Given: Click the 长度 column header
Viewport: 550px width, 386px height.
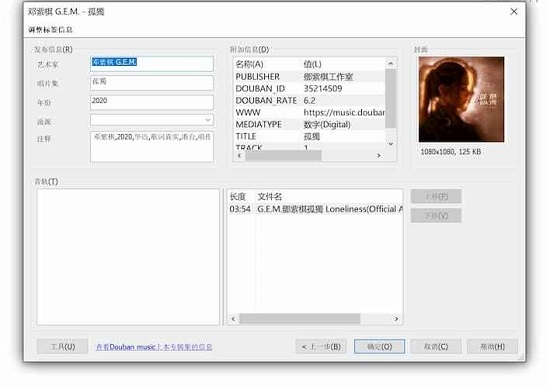Looking at the screenshot, I should click(x=237, y=197).
